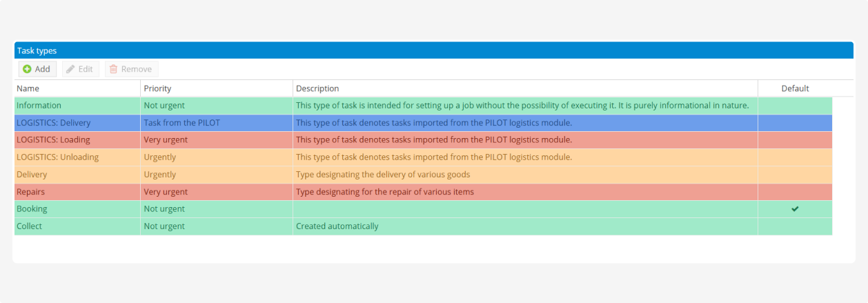The height and width of the screenshot is (303, 868).
Task: Click the Default checkmark in Booking row
Action: point(795,208)
